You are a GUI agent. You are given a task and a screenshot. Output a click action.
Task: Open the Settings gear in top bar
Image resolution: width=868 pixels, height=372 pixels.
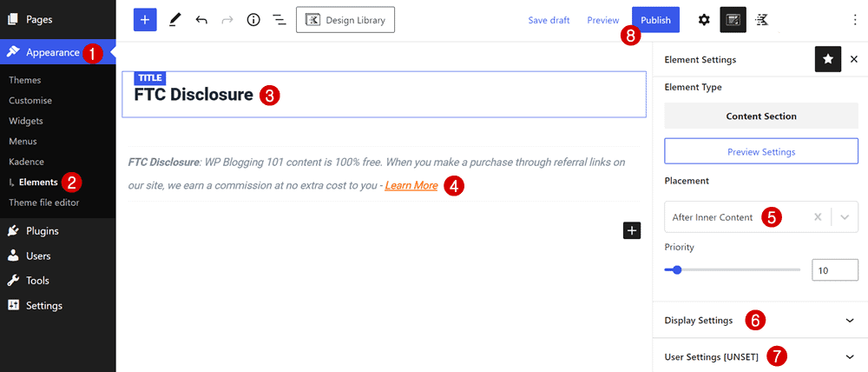pyautogui.click(x=704, y=19)
